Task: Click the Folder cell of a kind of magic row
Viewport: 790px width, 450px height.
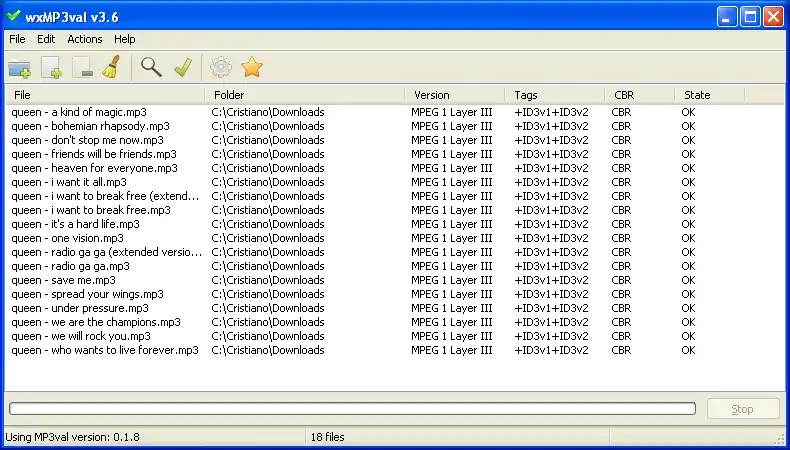Action: click(268, 112)
